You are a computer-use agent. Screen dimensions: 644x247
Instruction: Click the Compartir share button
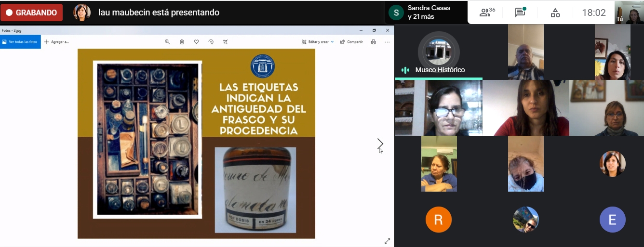[351, 42]
